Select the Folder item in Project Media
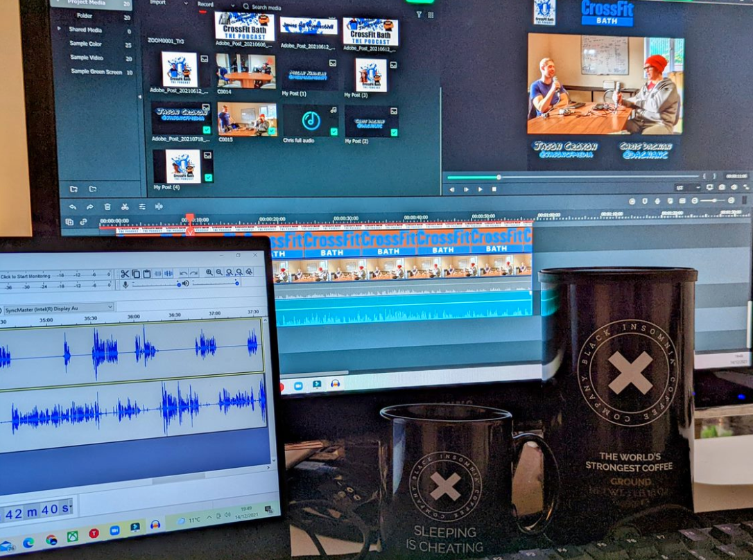 click(84, 16)
